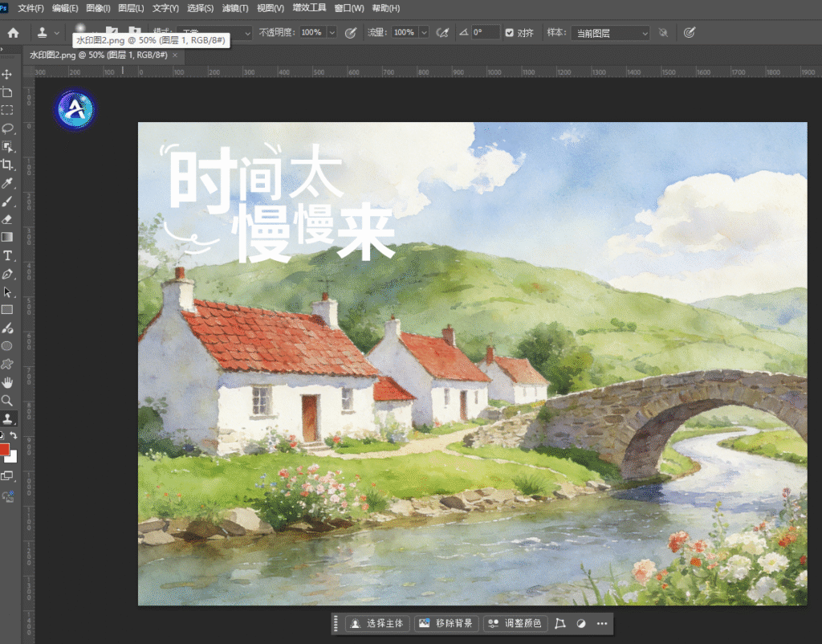Go to the Home screen icon

(x=13, y=33)
